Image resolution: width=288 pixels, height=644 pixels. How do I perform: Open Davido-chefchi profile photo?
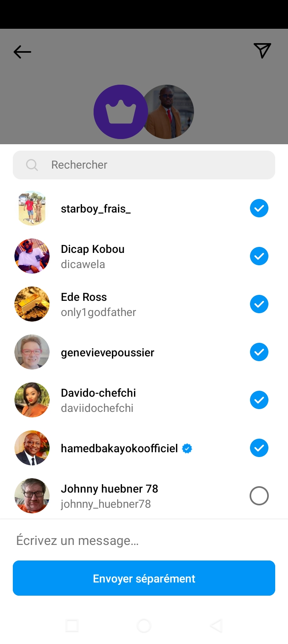32,400
